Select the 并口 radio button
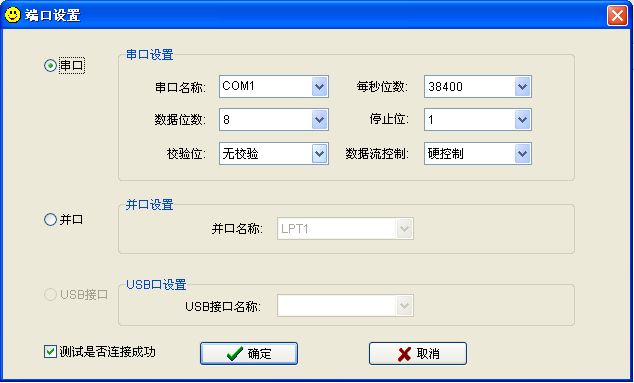Screen dimensions: 634x383 tap(50, 220)
